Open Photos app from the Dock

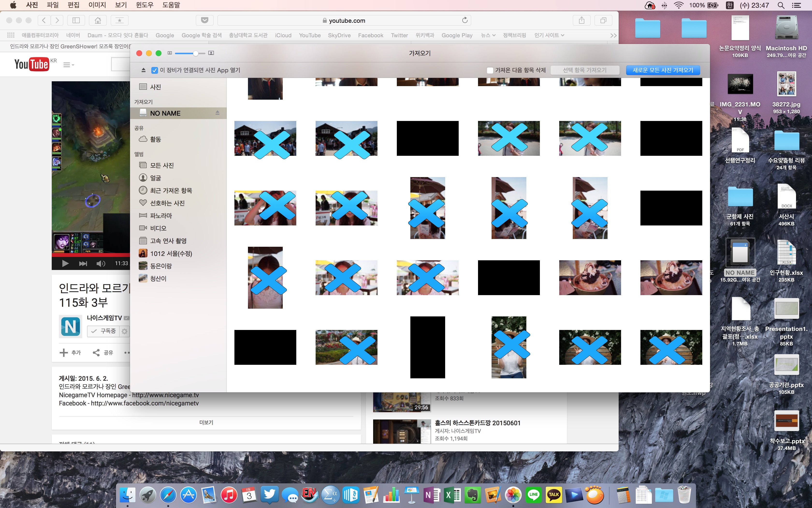(513, 495)
